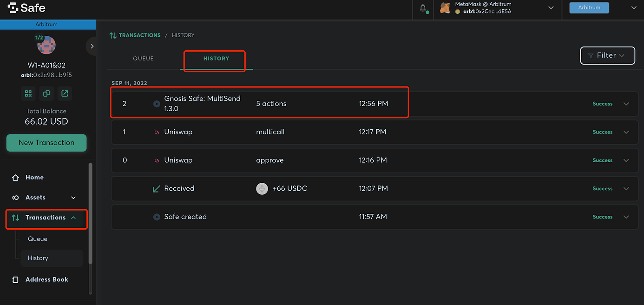Expand the Uniswap approve transaction details
This screenshot has width=644, height=305.
coord(626,160)
